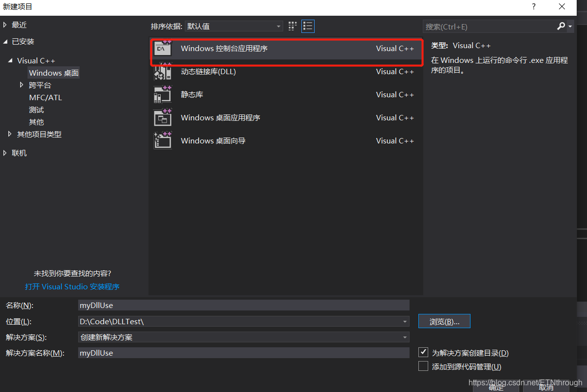Select the Windows 桌面应用程序 template name
587x392 pixels.
(220, 117)
